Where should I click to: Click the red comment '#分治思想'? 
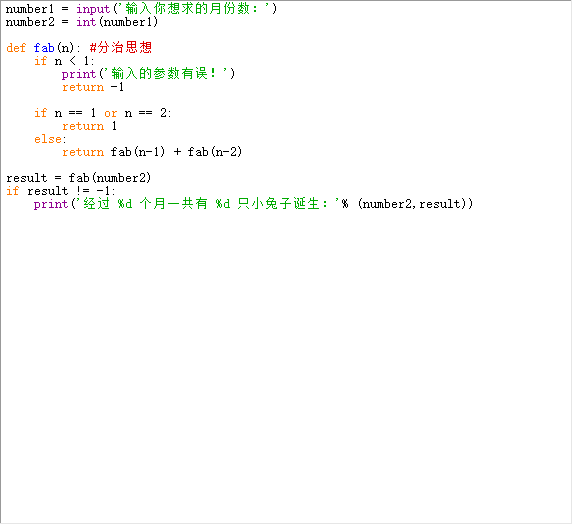pyautogui.click(x=121, y=47)
